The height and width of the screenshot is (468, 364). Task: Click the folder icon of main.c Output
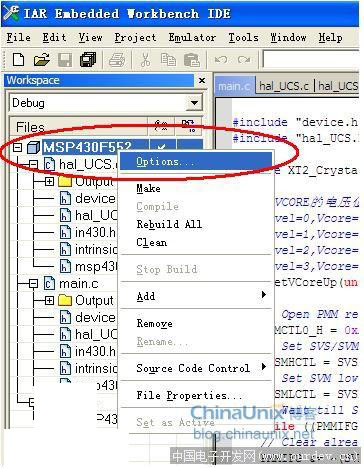click(65, 300)
